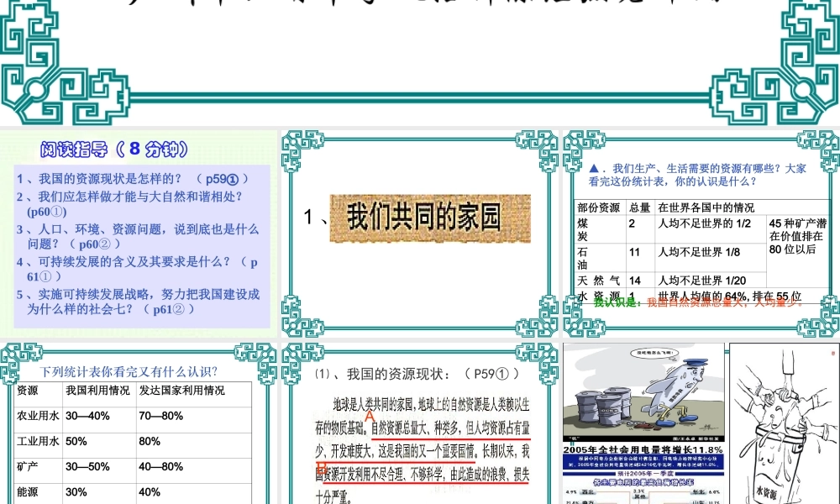Click the 发达国家利用情况 column header
Image resolution: width=840 pixels, height=504 pixels.
181,391
